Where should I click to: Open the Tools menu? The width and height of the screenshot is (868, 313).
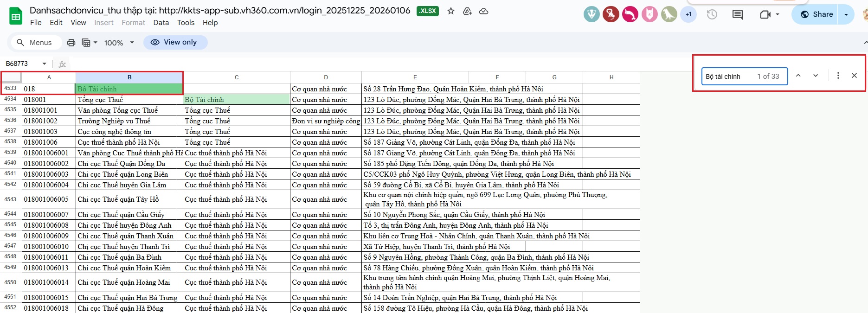(186, 23)
